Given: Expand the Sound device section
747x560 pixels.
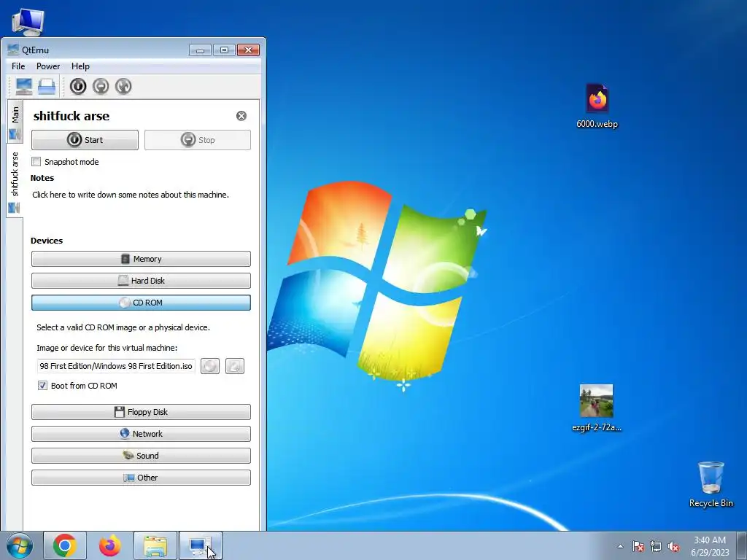Looking at the screenshot, I should tap(141, 456).
